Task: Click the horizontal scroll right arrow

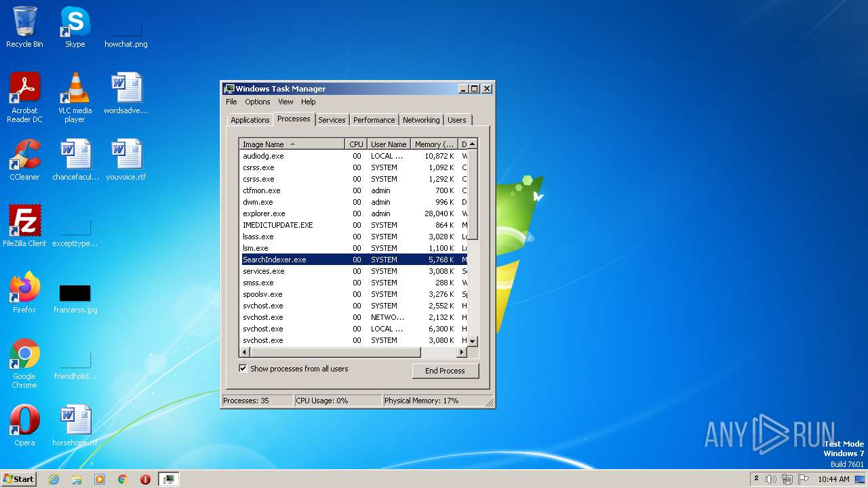Action: point(462,352)
